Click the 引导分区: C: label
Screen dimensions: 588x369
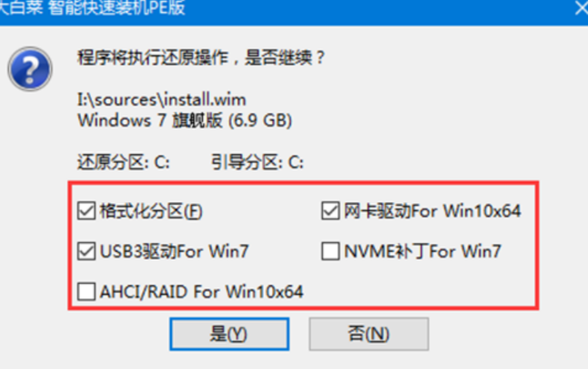(x=257, y=162)
